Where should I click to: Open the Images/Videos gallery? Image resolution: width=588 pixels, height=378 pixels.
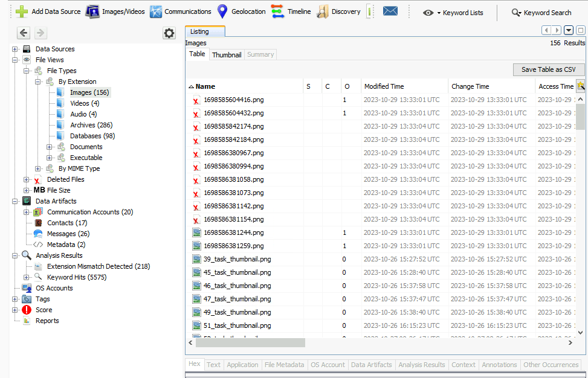[115, 11]
